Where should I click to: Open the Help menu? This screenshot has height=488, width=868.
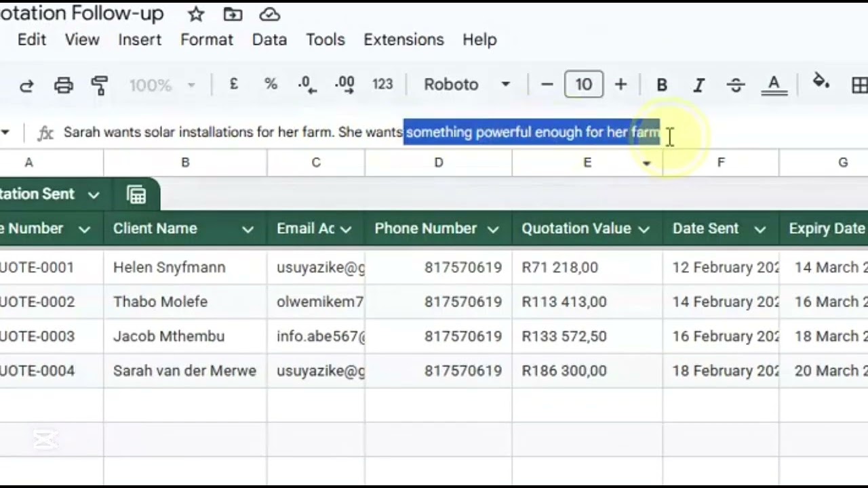coord(479,39)
